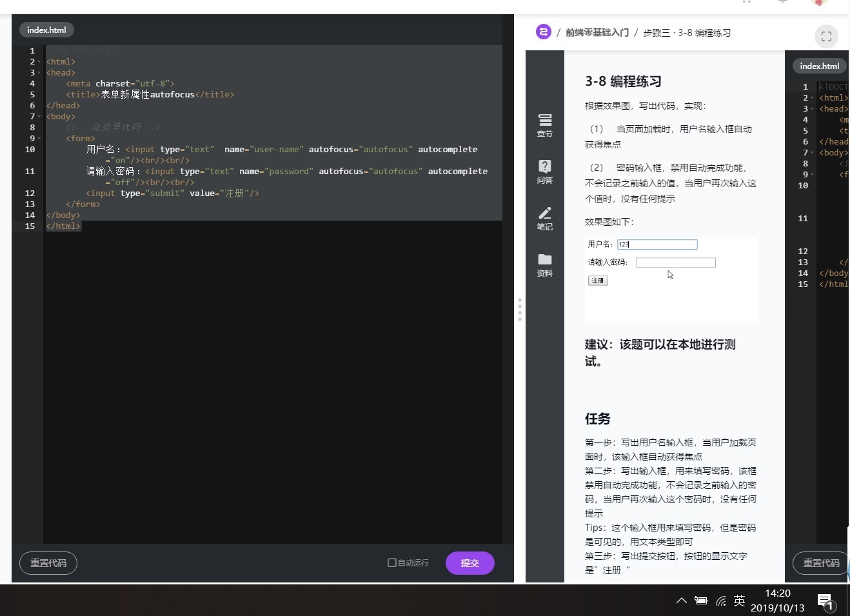Click the purple site logo icon

click(544, 32)
